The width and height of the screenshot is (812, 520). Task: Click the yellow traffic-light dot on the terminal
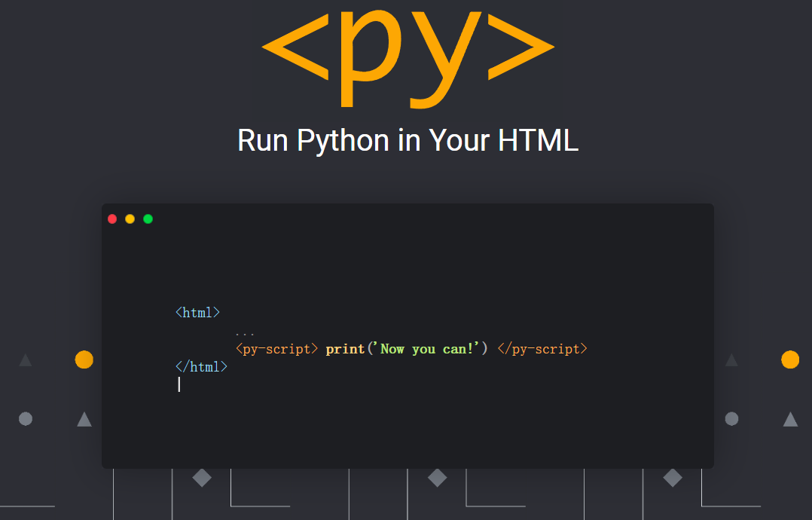pyautogui.click(x=130, y=219)
